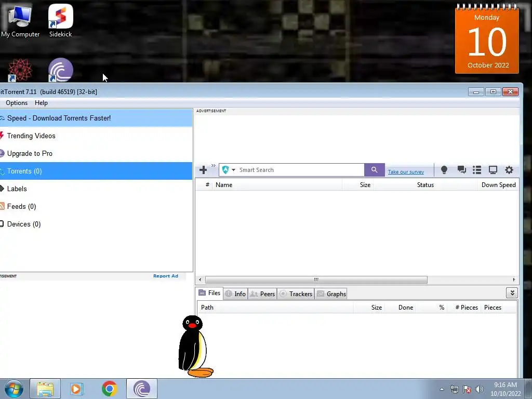This screenshot has height=399, width=532.
Task: Launch media player from taskbar
Action: (77, 389)
